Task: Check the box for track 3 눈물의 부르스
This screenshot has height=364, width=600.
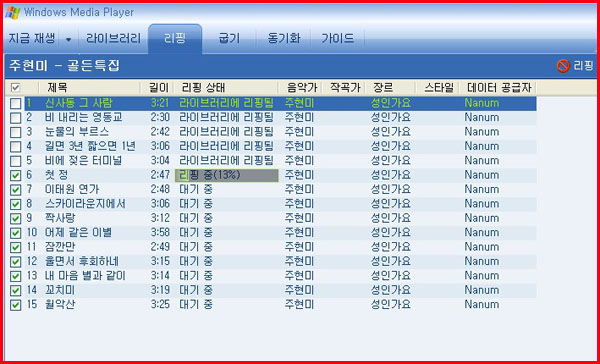Action: coord(15,132)
